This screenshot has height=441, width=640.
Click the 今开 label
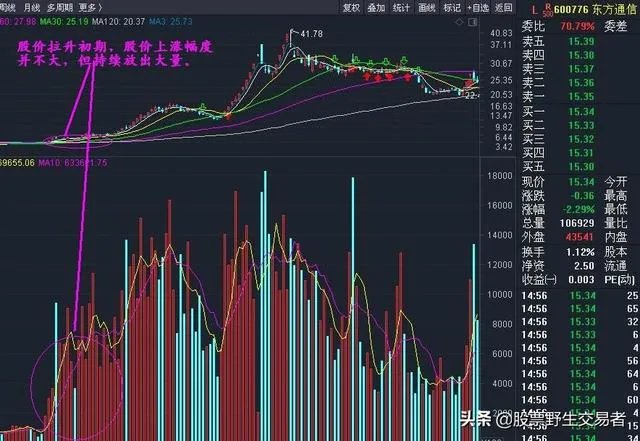click(x=616, y=182)
